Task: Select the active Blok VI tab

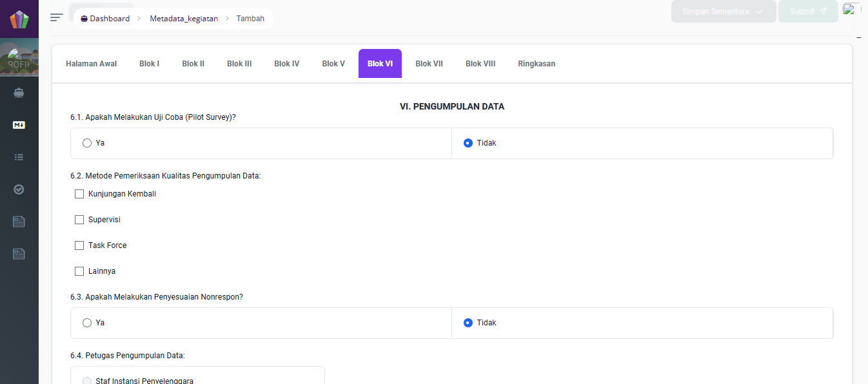Action: click(380, 64)
